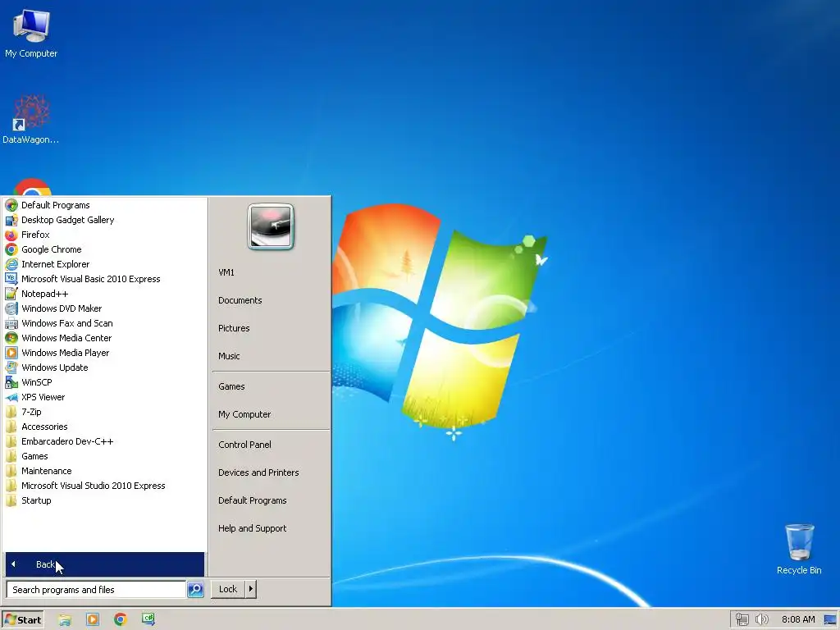Image resolution: width=840 pixels, height=630 pixels.
Task: Click the Start button
Action: coord(22,620)
